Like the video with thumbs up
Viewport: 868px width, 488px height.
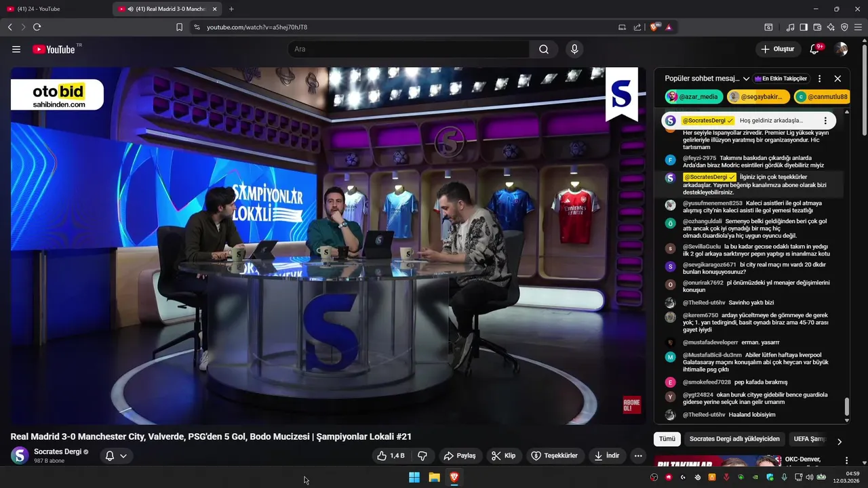click(391, 456)
